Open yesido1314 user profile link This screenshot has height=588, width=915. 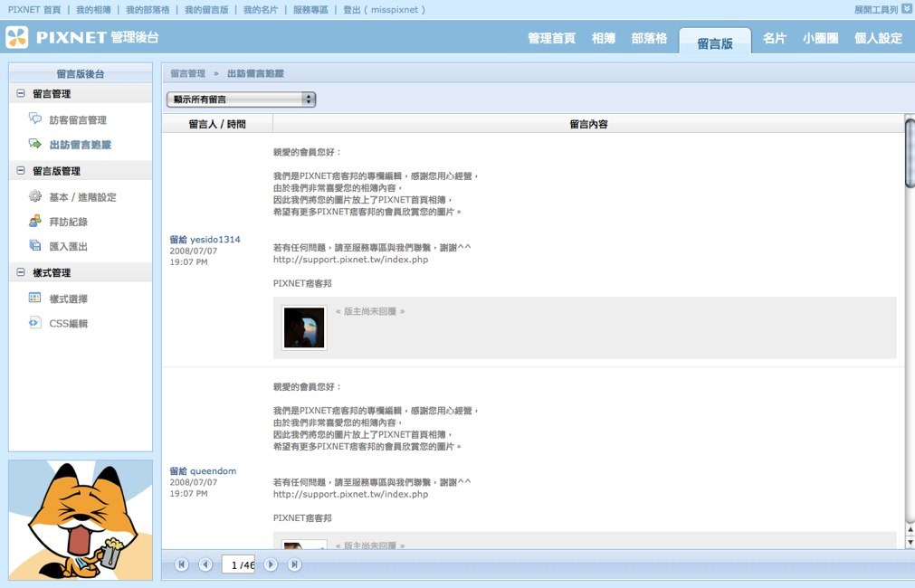[214, 239]
